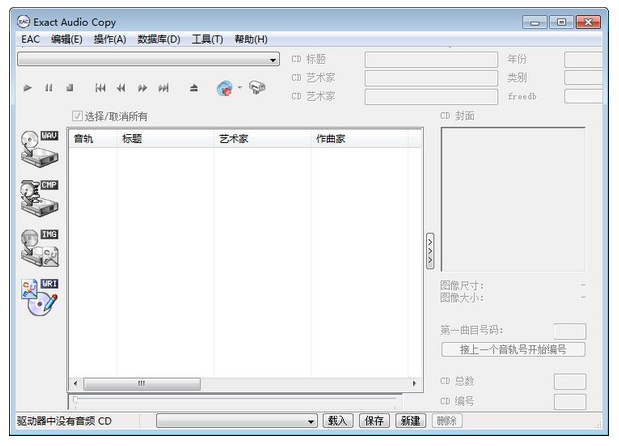Click the 载入 button
Screen dimensions: 619x446
338,421
